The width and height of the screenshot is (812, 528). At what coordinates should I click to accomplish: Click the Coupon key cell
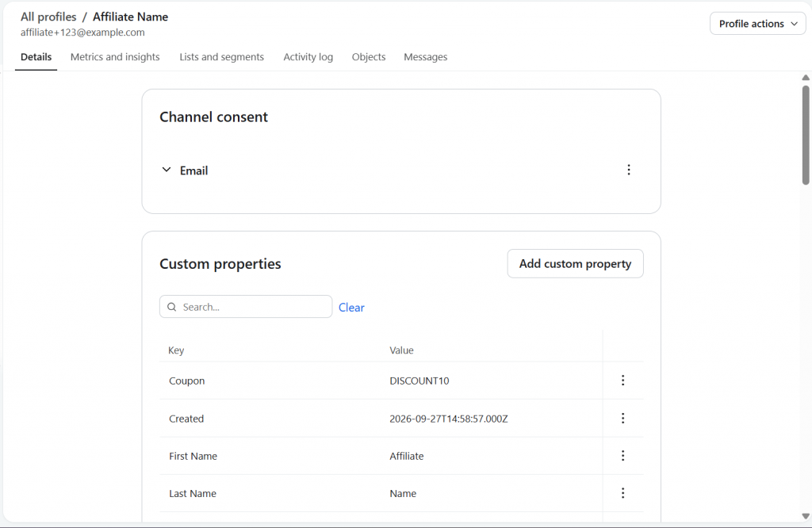(x=187, y=381)
